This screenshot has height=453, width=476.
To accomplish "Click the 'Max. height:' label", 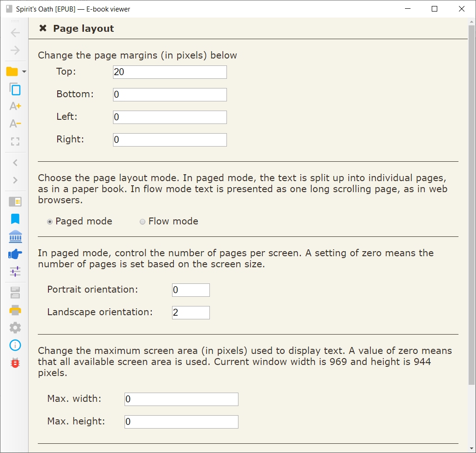I will point(76,421).
